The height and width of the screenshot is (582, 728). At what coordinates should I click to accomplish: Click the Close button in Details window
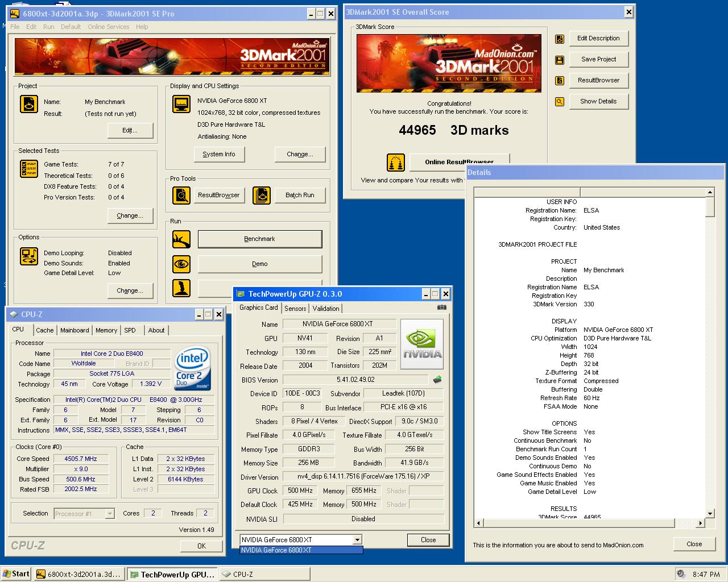coord(694,544)
